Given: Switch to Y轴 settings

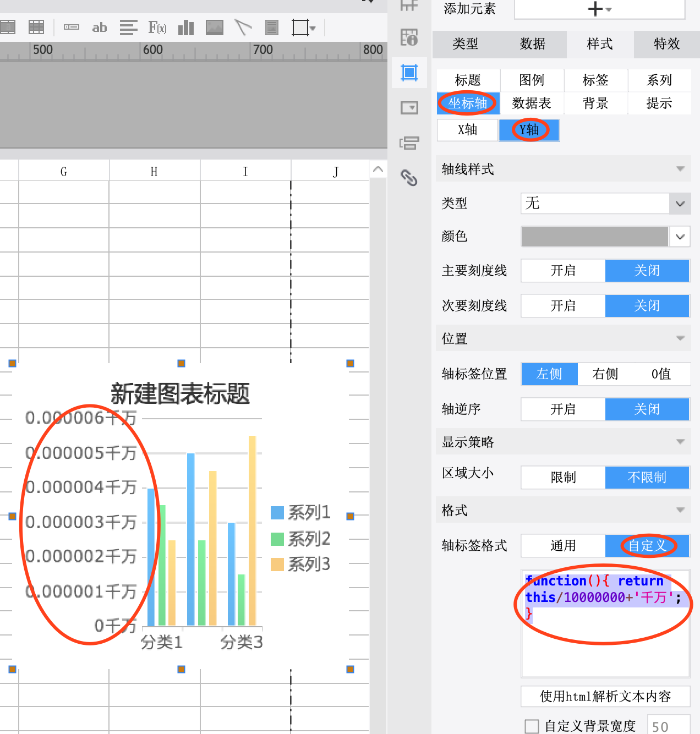Looking at the screenshot, I should pyautogui.click(x=529, y=130).
